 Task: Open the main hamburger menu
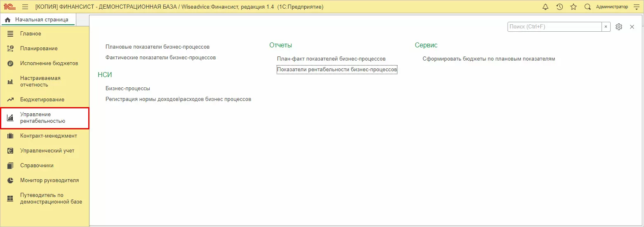pyautogui.click(x=25, y=7)
